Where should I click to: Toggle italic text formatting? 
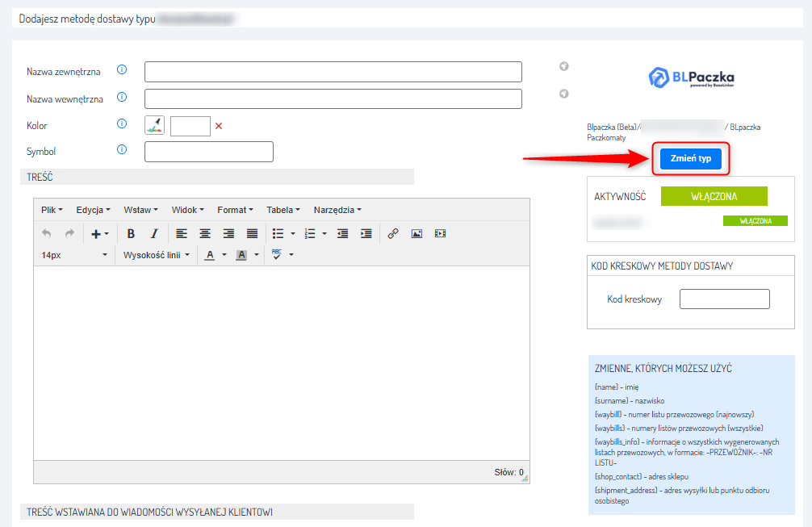click(153, 234)
